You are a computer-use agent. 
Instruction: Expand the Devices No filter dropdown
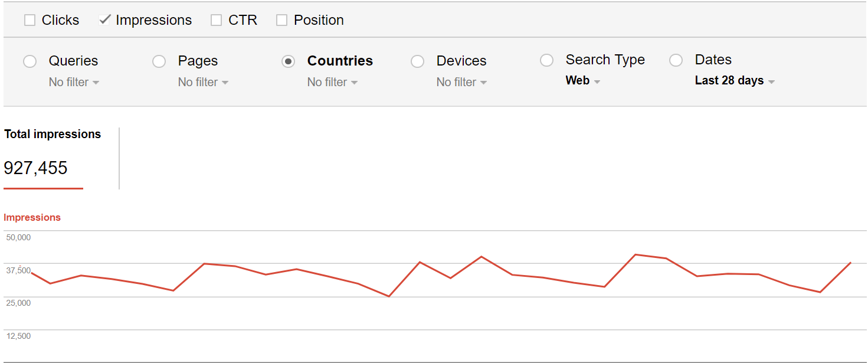pos(461,83)
